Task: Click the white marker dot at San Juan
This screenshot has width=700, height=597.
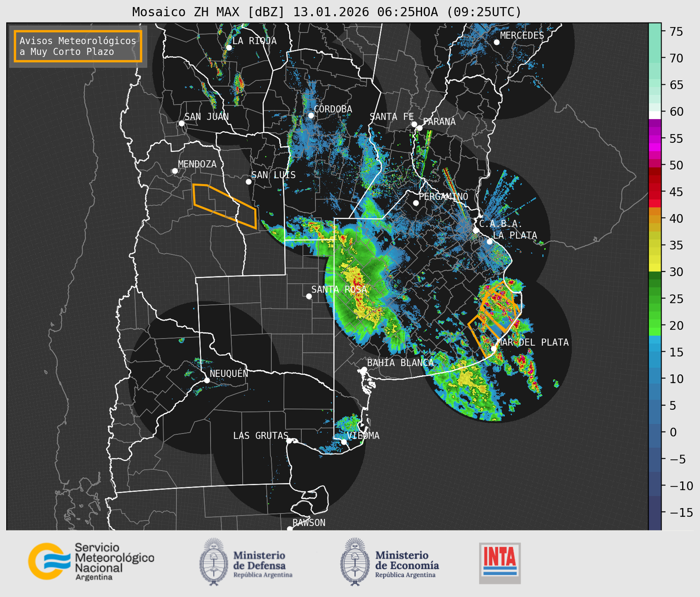Action: [x=181, y=123]
